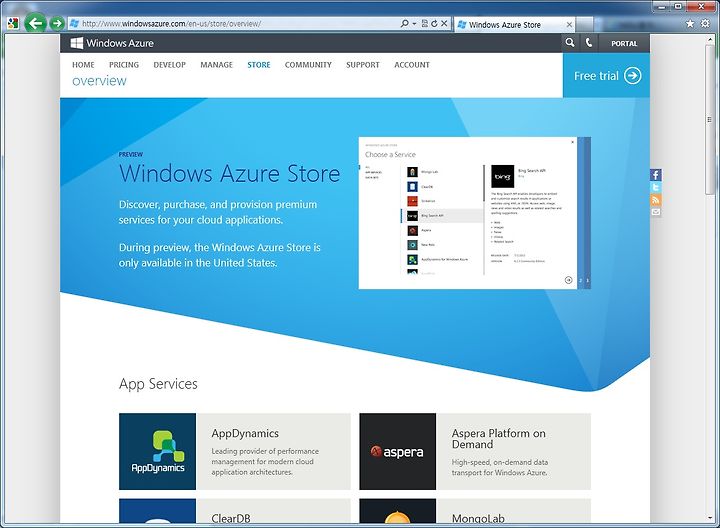Image resolution: width=720 pixels, height=528 pixels.
Task: Open site search magnifier icon
Action: [x=570, y=43]
